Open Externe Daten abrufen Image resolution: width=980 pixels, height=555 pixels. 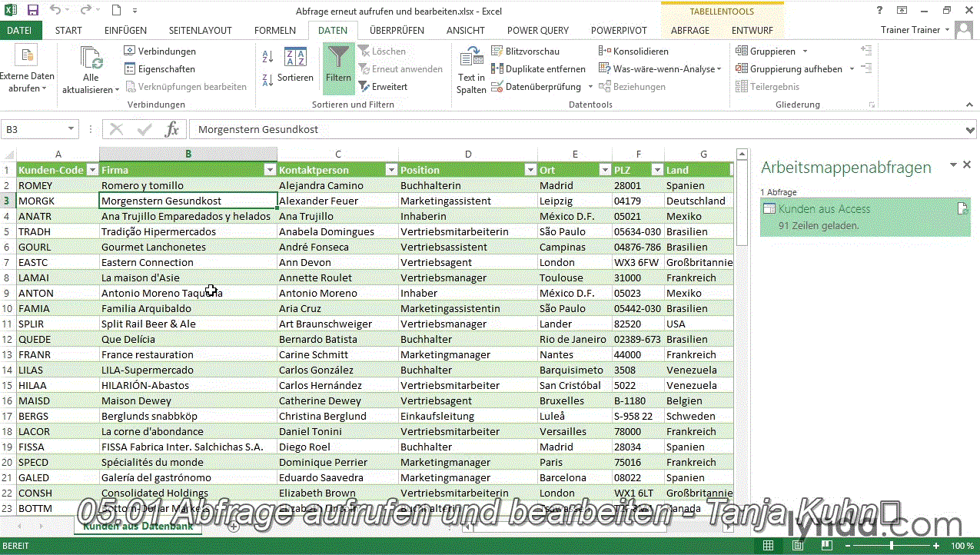point(27,70)
